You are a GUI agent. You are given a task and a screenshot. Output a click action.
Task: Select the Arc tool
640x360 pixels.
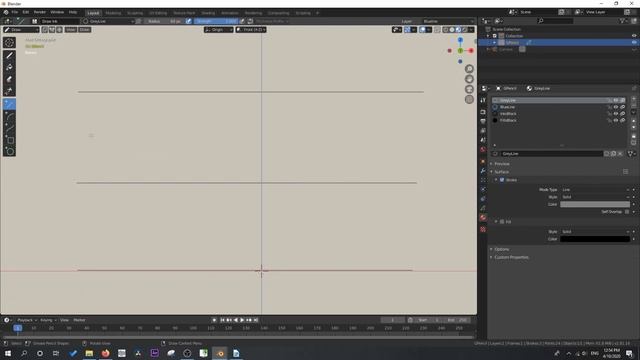click(9, 116)
